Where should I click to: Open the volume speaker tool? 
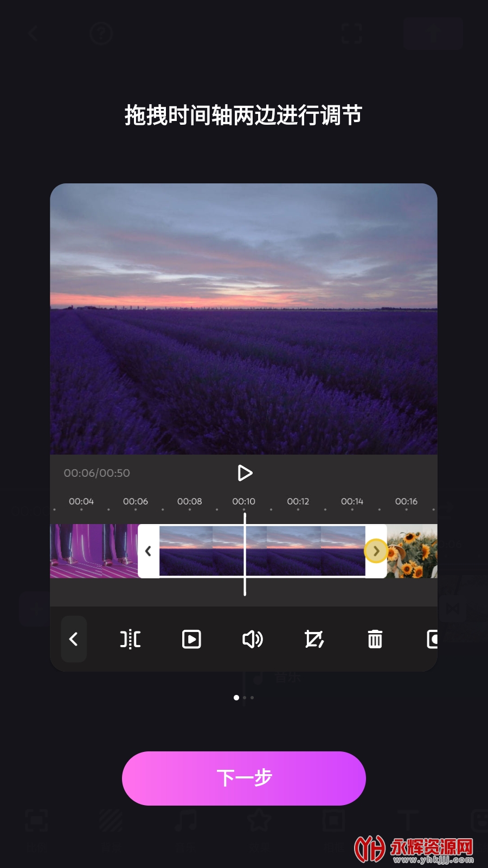click(x=252, y=639)
